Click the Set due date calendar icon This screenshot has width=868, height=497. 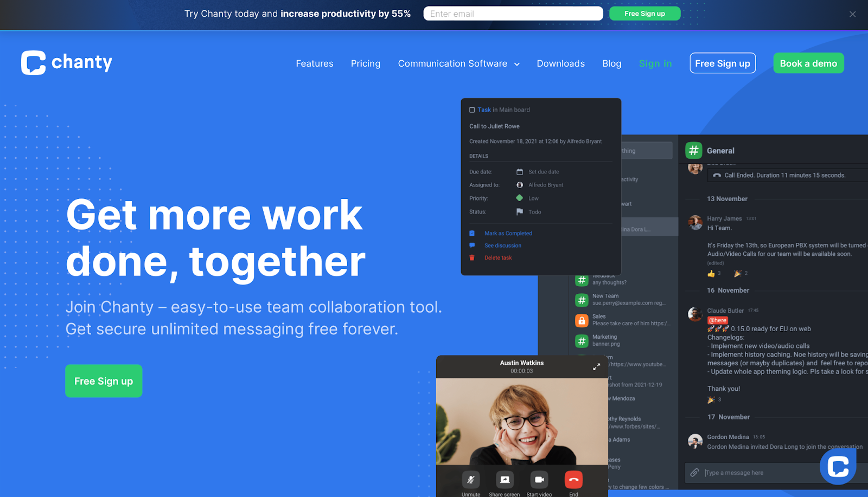[520, 172]
